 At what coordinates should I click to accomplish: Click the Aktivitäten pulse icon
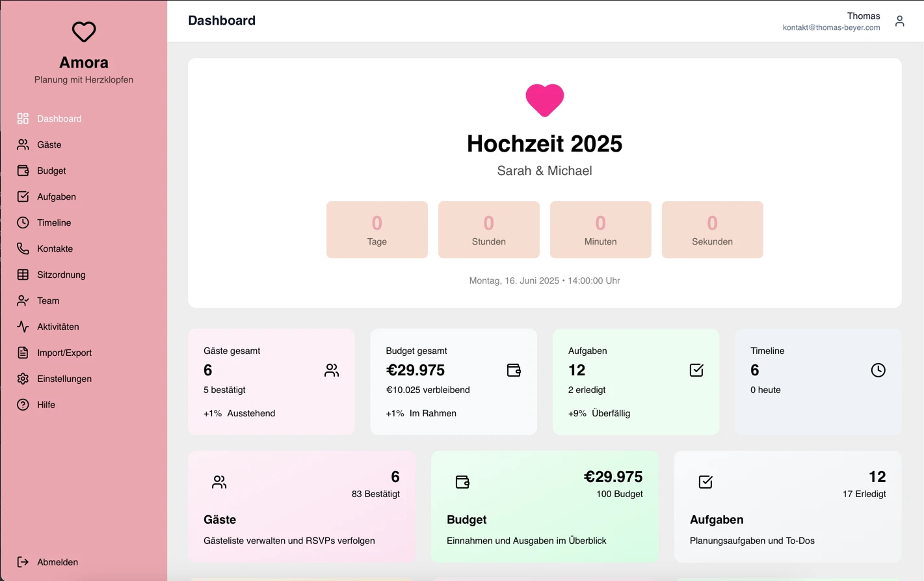click(22, 327)
